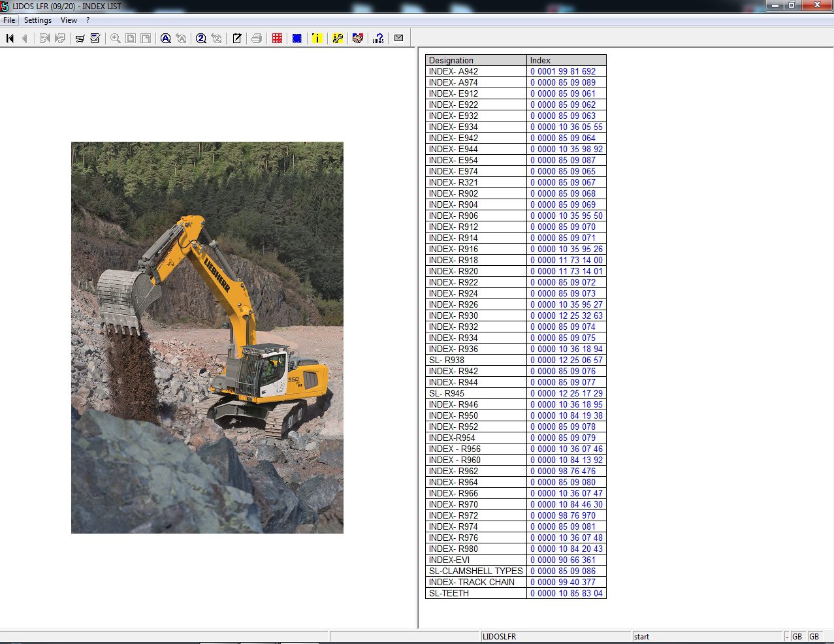Select the INDEX- R926 designation cell
The width and height of the screenshot is (834, 644).
[x=476, y=304]
